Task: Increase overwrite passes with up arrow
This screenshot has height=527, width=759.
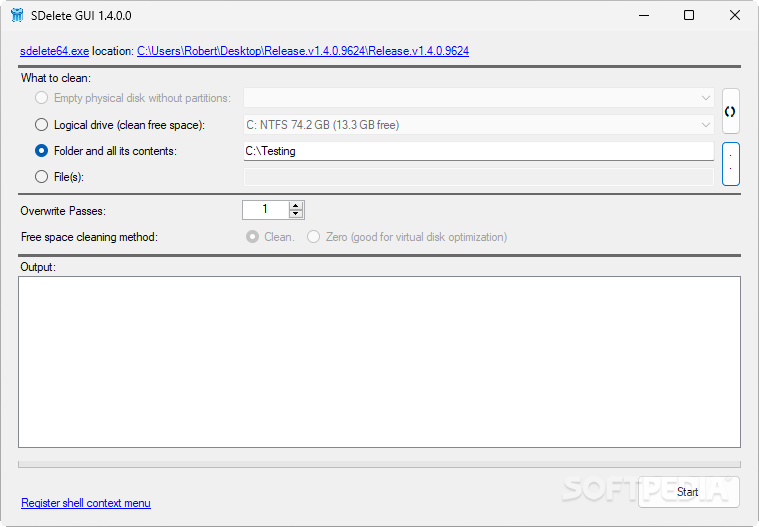Action: coord(296,206)
